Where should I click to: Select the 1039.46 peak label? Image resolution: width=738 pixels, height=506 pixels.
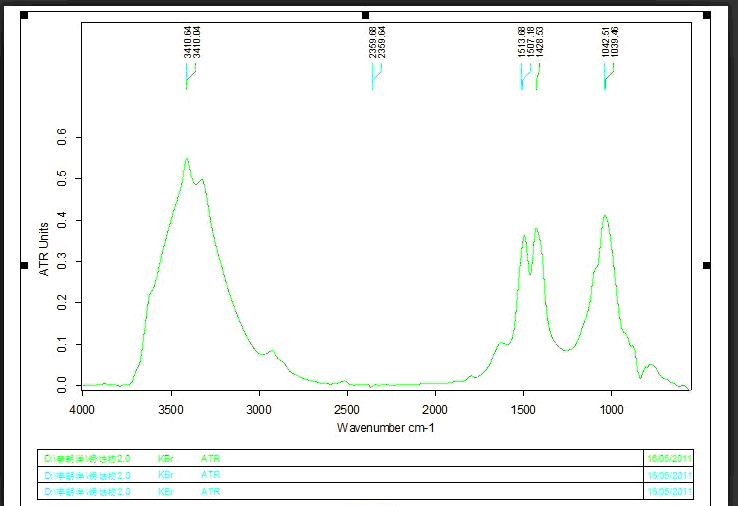tap(615, 42)
